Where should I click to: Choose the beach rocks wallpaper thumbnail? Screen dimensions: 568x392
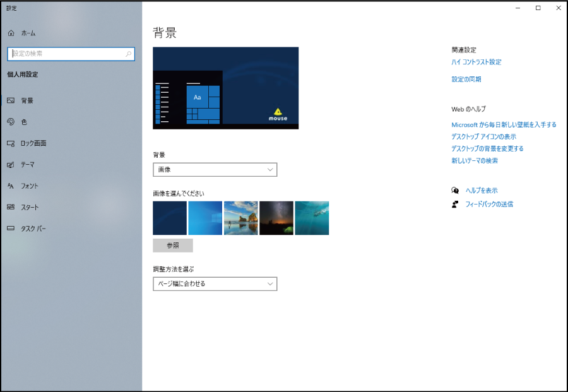pyautogui.click(x=241, y=218)
